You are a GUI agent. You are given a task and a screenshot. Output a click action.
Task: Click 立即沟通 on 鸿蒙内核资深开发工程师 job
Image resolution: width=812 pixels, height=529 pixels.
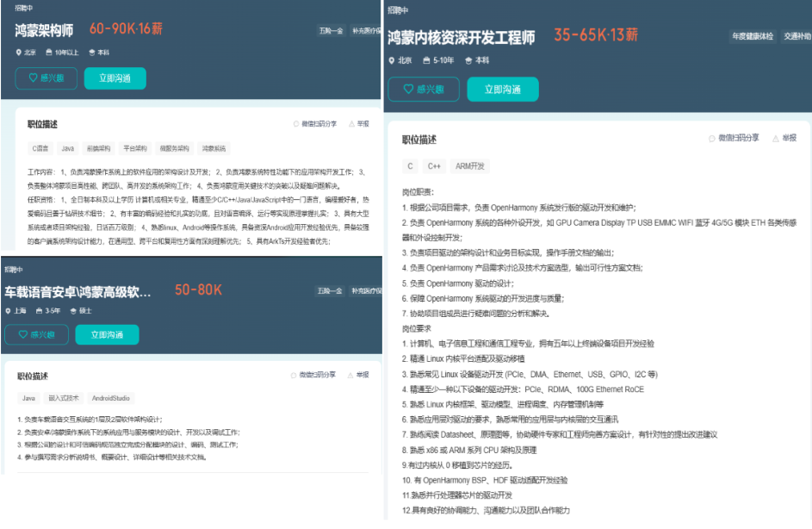point(503,89)
